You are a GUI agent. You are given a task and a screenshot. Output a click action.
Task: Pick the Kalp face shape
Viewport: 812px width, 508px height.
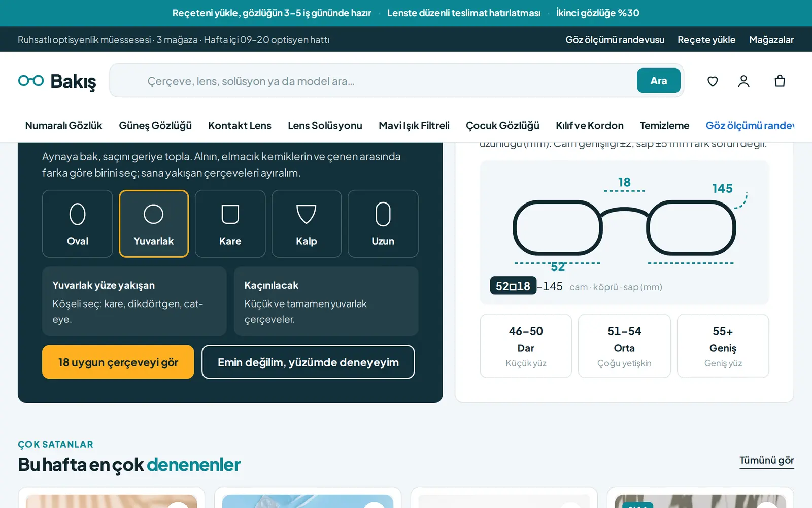(307, 224)
